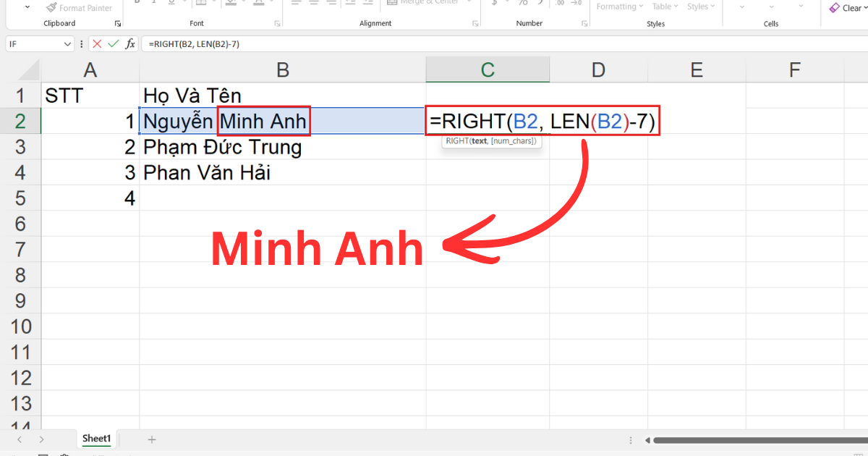The width and height of the screenshot is (868, 456).
Task: Toggle bold formatting in the Font group
Action: (x=136, y=4)
